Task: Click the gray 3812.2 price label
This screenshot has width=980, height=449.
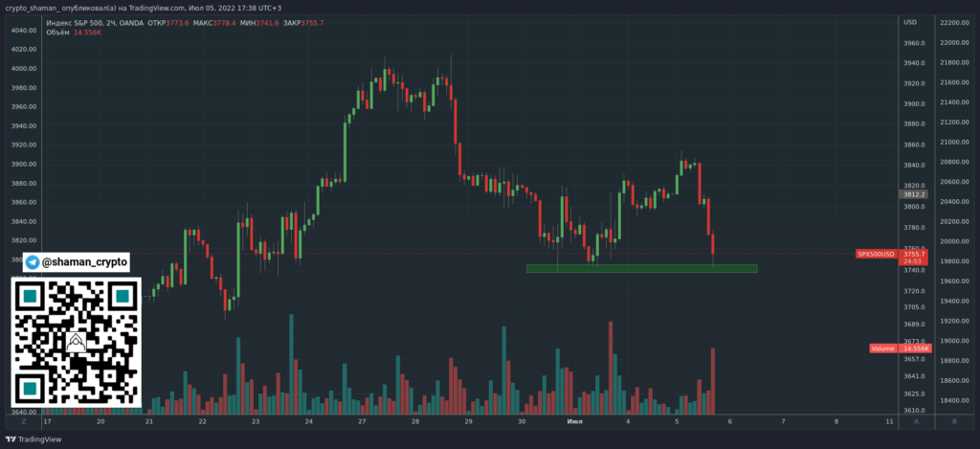Action: point(916,194)
